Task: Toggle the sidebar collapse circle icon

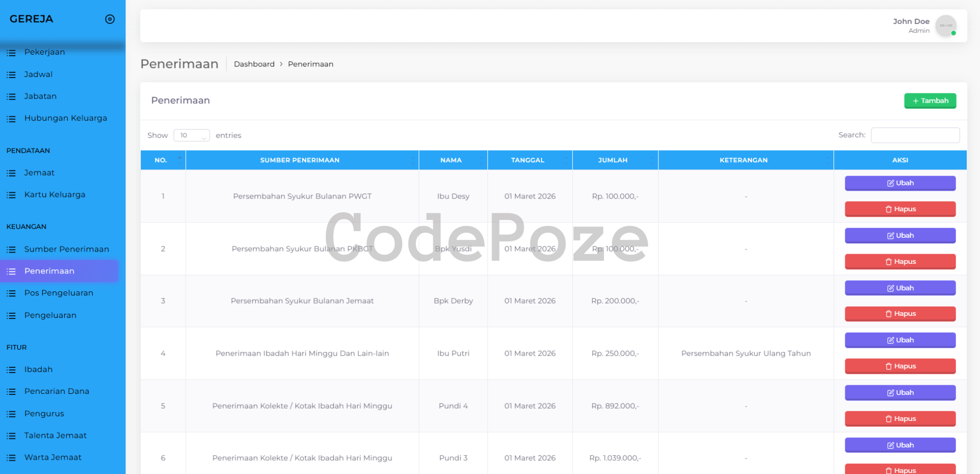Action: click(110, 19)
